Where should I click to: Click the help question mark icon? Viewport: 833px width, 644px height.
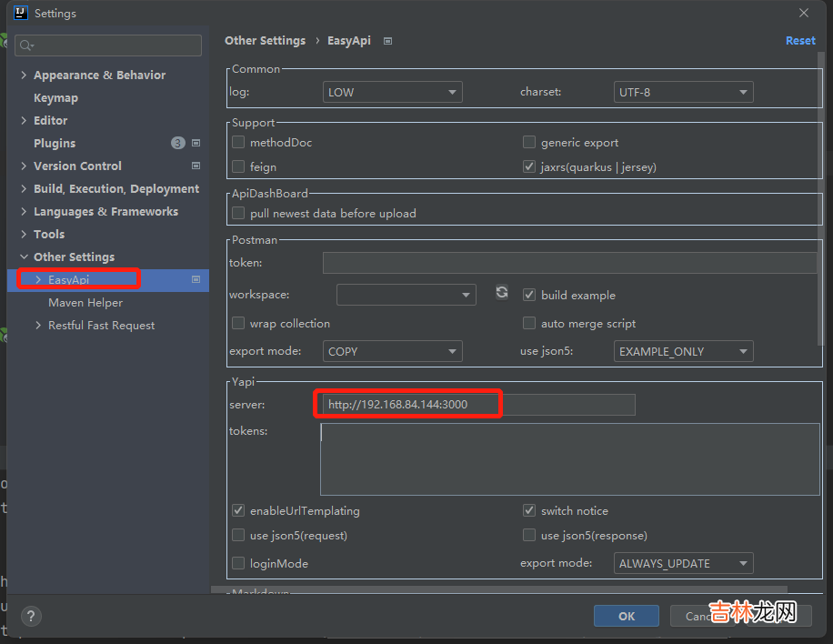click(x=31, y=616)
